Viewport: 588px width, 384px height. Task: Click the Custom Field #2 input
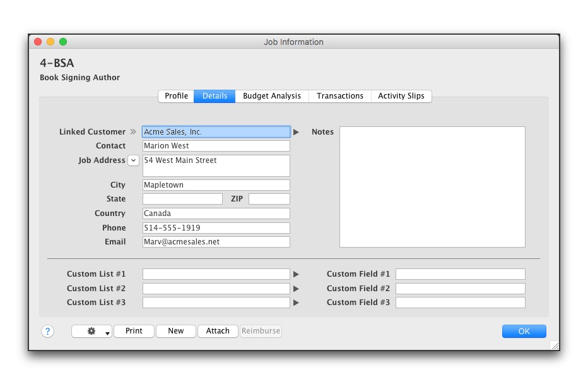tap(461, 289)
